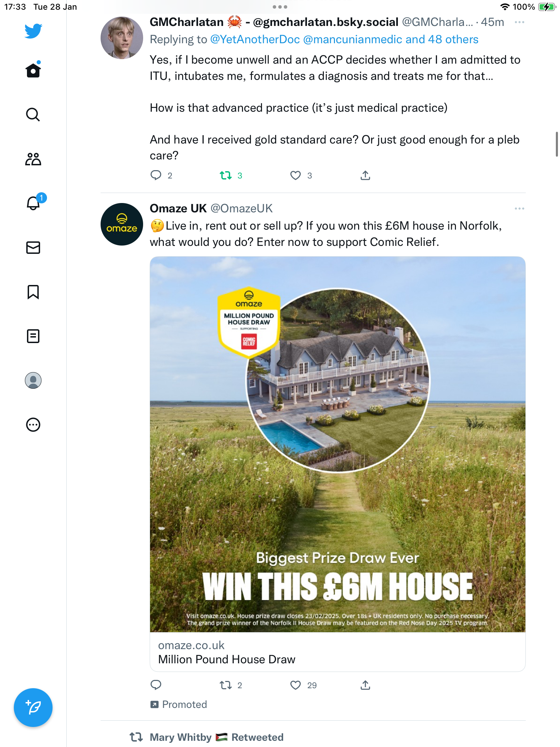Open the Search magnifier in sidebar

[33, 114]
